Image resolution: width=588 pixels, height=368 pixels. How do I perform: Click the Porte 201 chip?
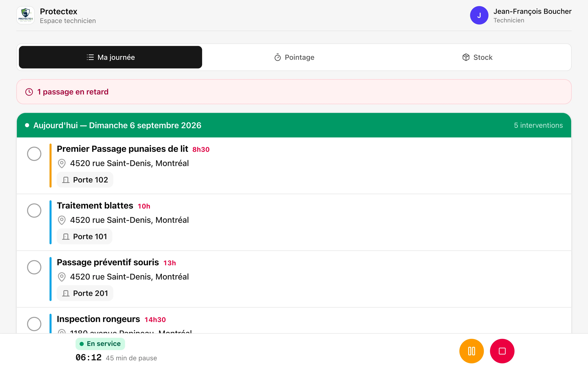[x=85, y=293]
